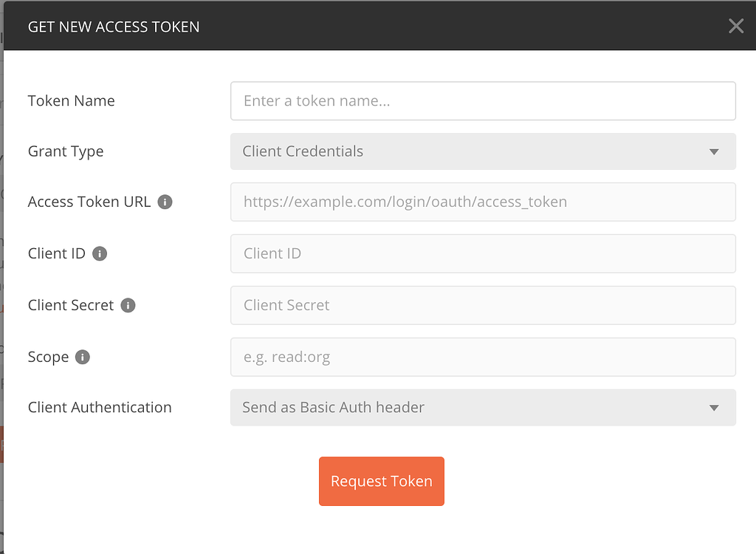Close the Get New Access Token dialog
Viewport: 756px width, 554px height.
coord(735,27)
